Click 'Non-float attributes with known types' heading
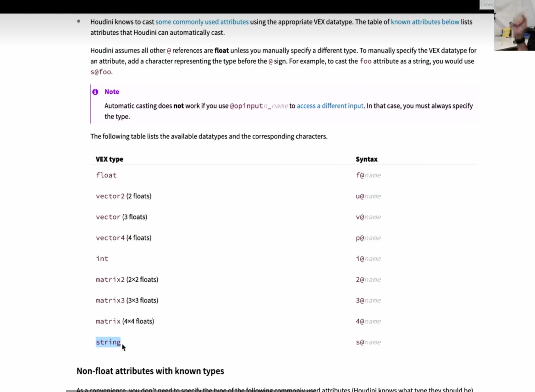535x392 pixels. 150,371
